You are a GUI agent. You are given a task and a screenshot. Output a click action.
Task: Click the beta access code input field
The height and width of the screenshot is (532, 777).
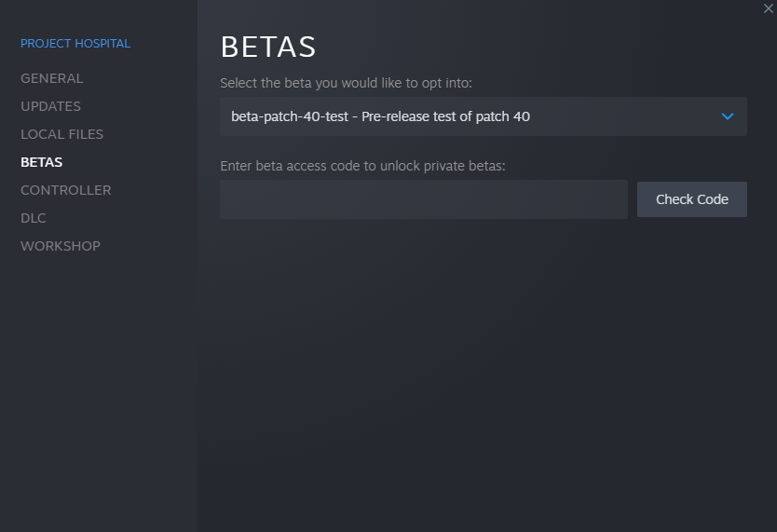pos(423,199)
